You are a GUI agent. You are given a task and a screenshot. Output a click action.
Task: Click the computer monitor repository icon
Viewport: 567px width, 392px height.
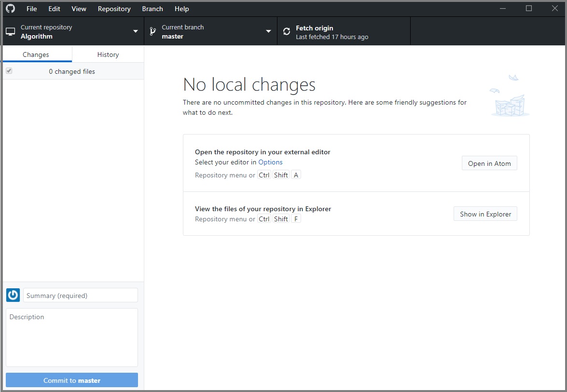point(11,32)
